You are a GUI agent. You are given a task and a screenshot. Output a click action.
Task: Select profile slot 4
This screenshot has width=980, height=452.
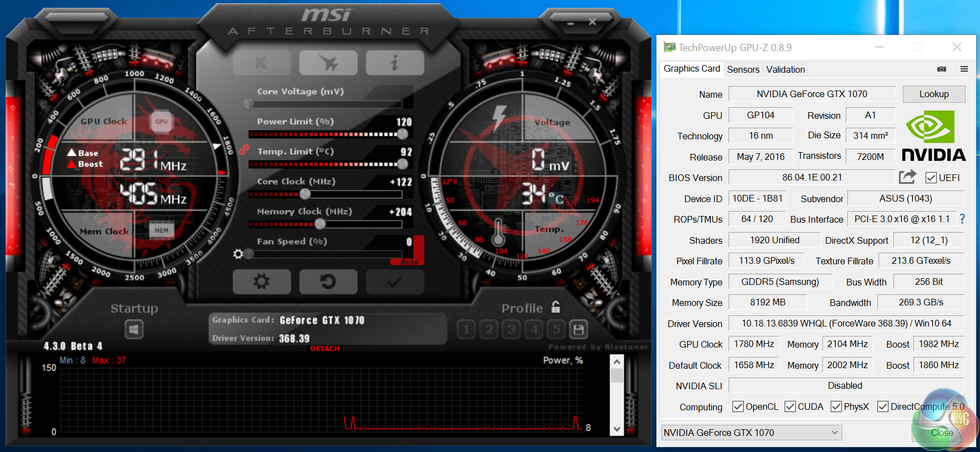[x=534, y=330]
